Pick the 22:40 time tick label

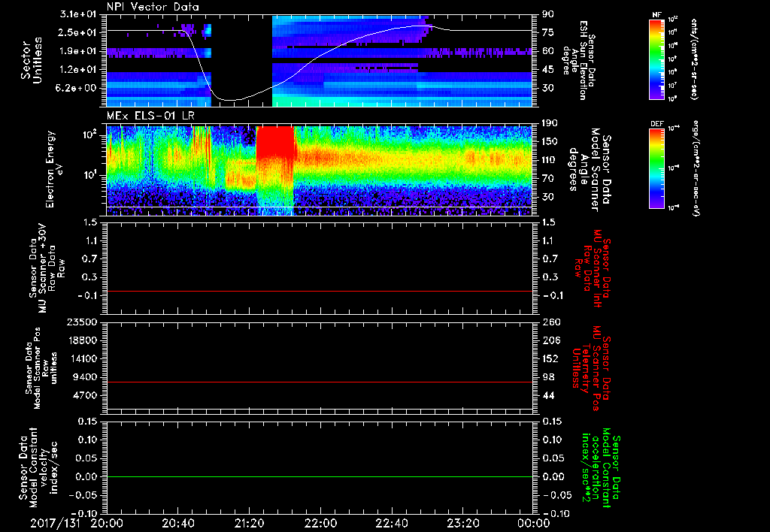[x=391, y=523]
